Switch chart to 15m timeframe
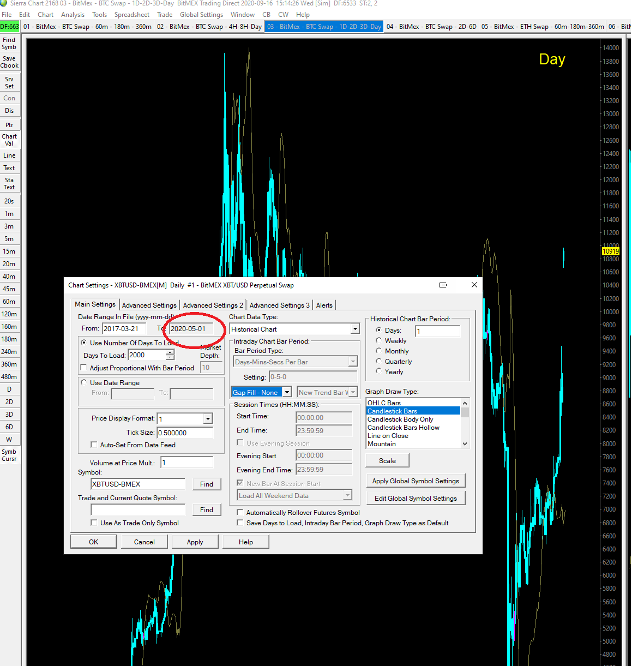 click(9, 251)
